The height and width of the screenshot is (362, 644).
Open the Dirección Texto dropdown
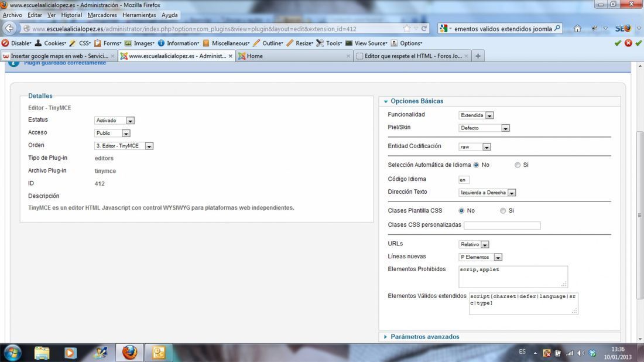[x=487, y=193]
